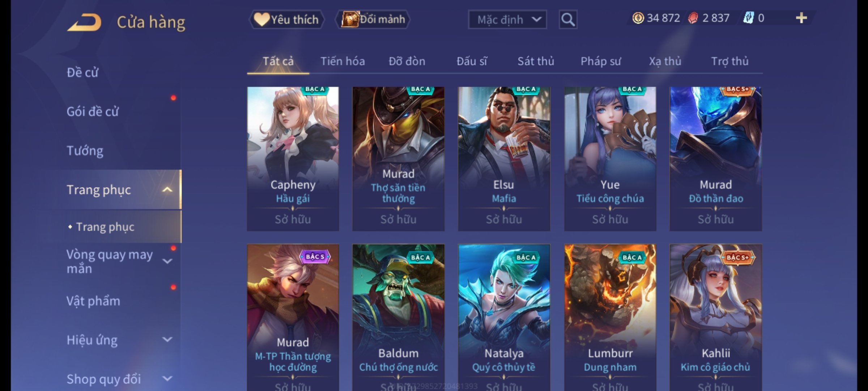Open the Mặc định sort dropdown
Screen dimensions: 868x391
[x=507, y=20]
